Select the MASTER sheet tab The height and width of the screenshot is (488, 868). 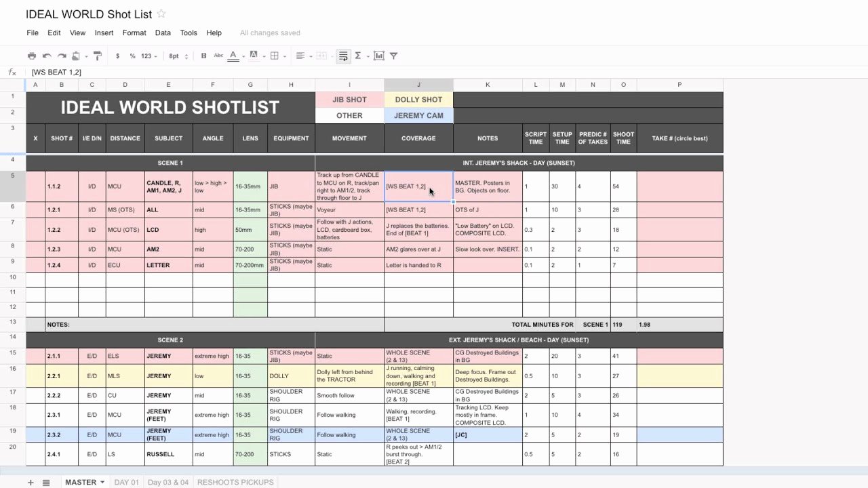click(80, 483)
